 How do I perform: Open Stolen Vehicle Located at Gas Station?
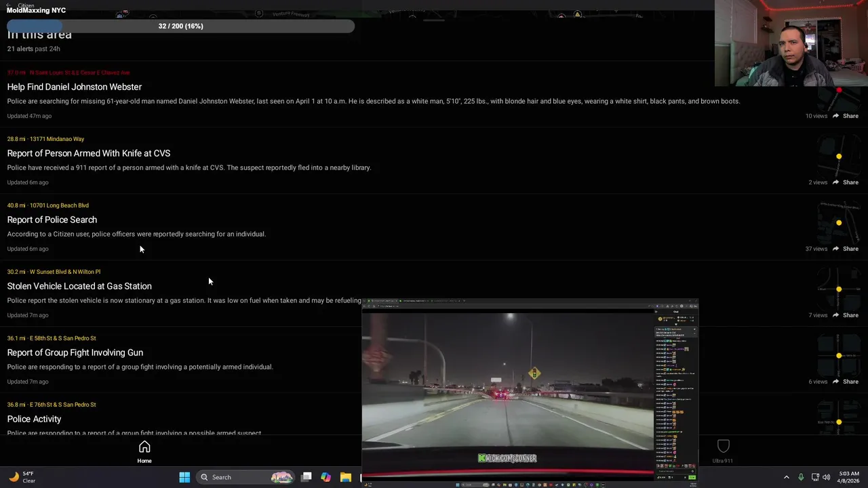point(79,286)
